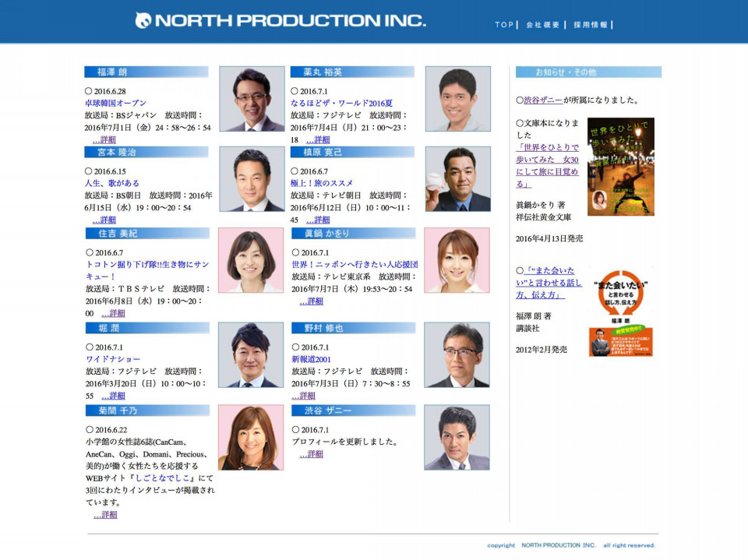Click the 渋谷 ザニー profile photo
The height and width of the screenshot is (560, 748).
point(457,438)
